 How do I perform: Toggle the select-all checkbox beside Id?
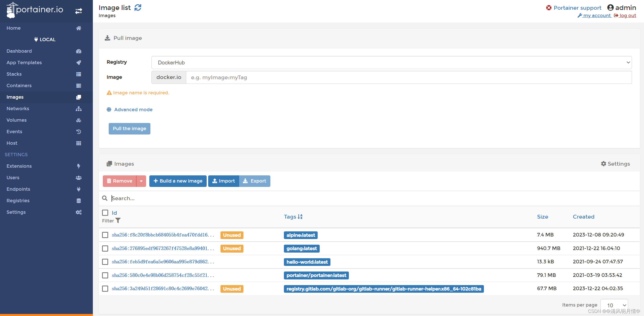point(105,213)
